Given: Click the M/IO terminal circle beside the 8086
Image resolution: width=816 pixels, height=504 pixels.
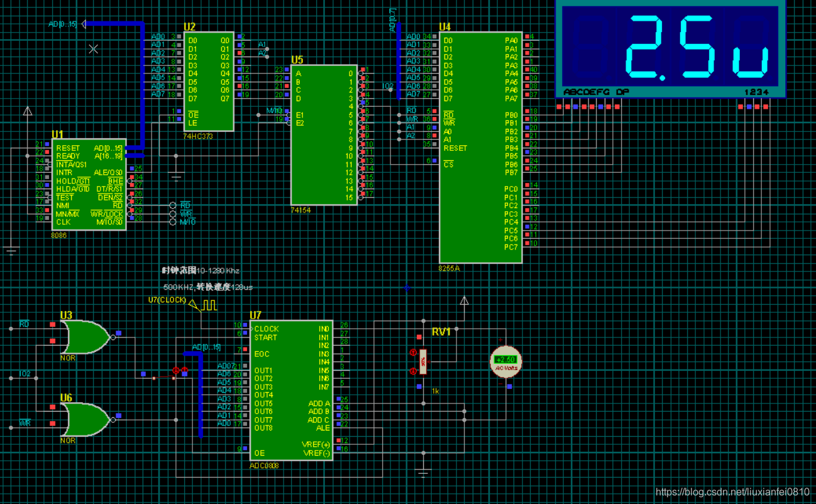Looking at the screenshot, I should pos(173,222).
